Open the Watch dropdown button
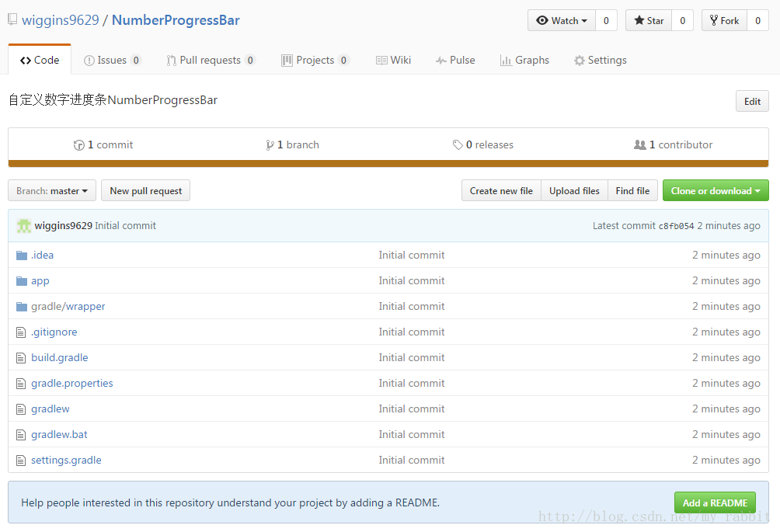 (x=562, y=20)
